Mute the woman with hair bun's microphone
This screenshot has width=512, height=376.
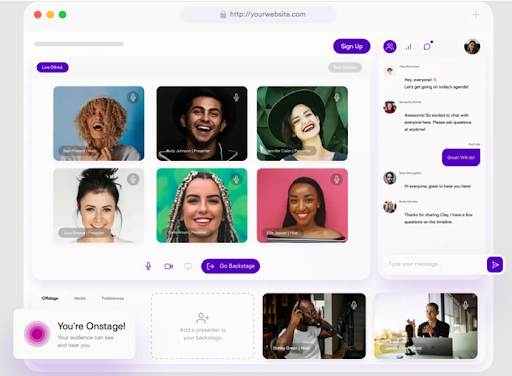pyautogui.click(x=133, y=179)
